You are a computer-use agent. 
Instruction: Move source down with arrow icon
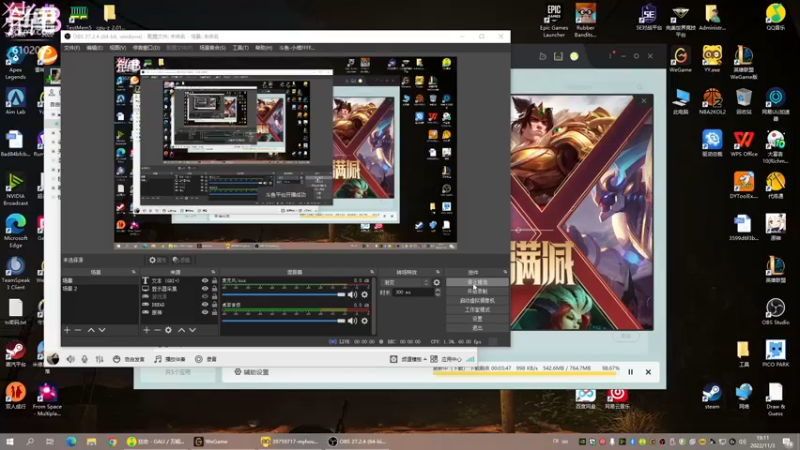tap(192, 330)
